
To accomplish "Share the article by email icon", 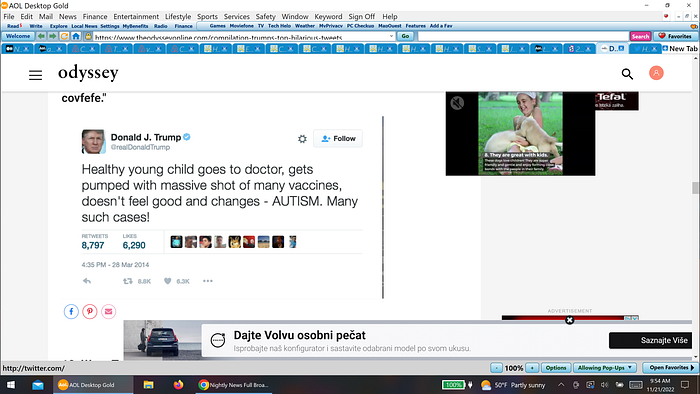I will 108,311.
